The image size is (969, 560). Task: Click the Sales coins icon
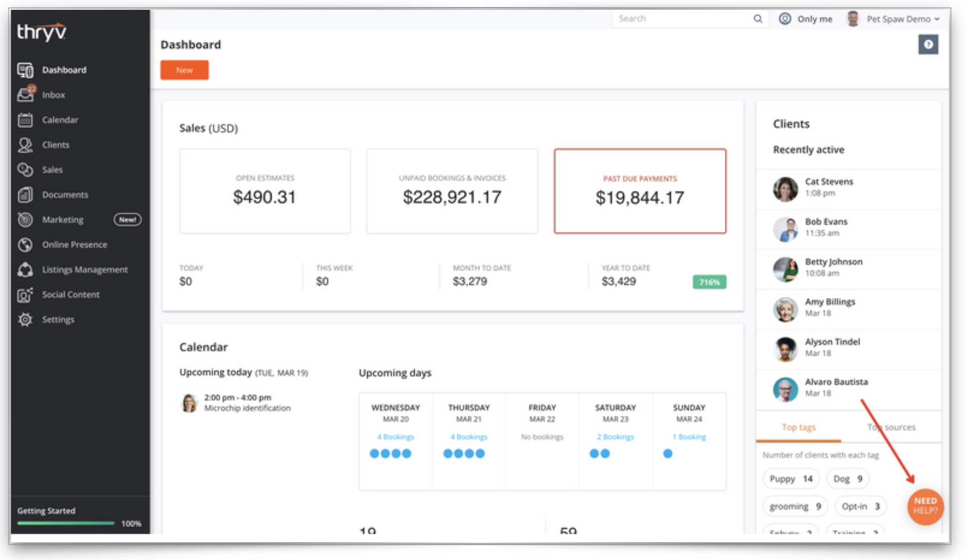25,170
